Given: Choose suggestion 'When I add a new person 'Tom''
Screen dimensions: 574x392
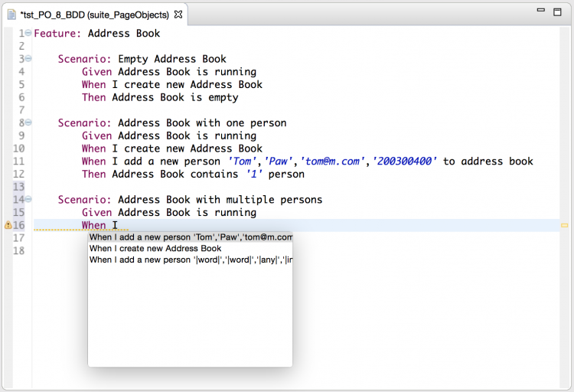Looking at the screenshot, I should 190,237.
